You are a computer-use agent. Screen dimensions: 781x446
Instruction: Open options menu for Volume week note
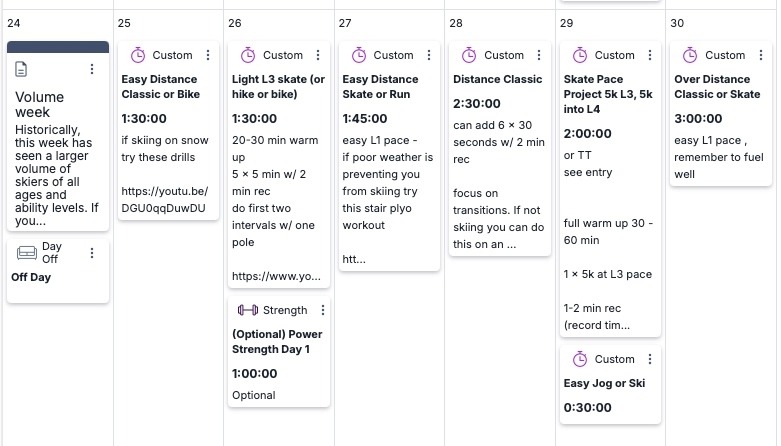pos(92,69)
